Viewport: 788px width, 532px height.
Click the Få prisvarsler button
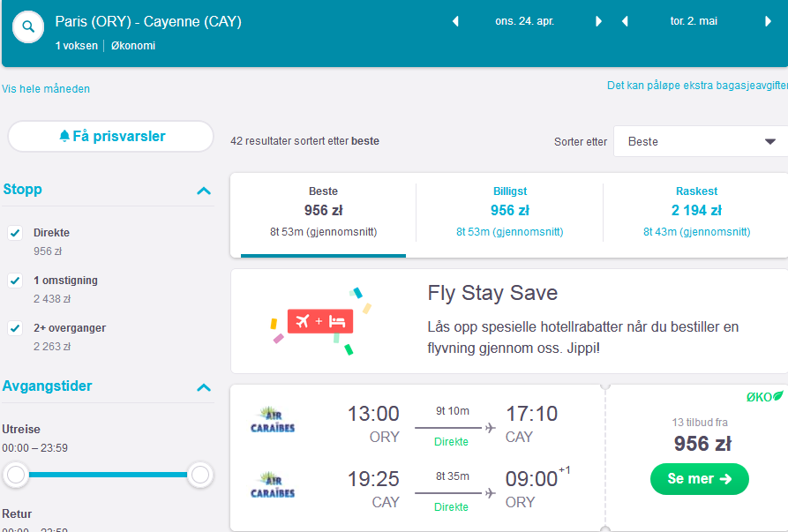tap(110, 136)
